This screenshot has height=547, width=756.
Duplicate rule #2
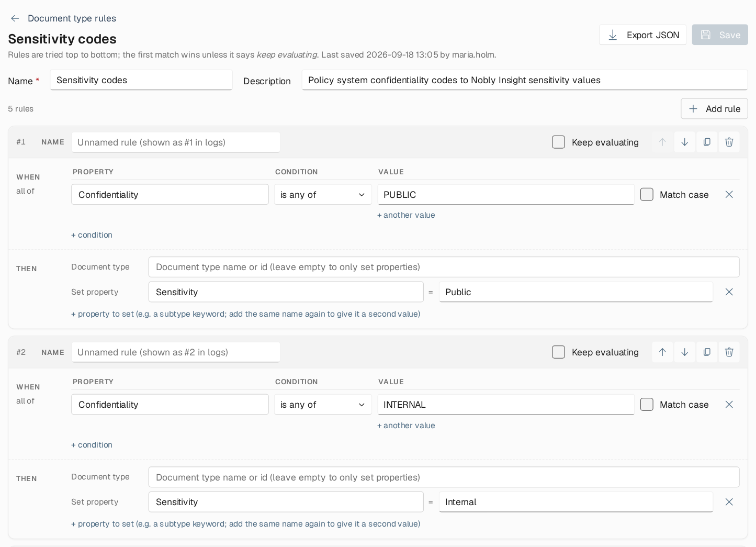coord(707,352)
